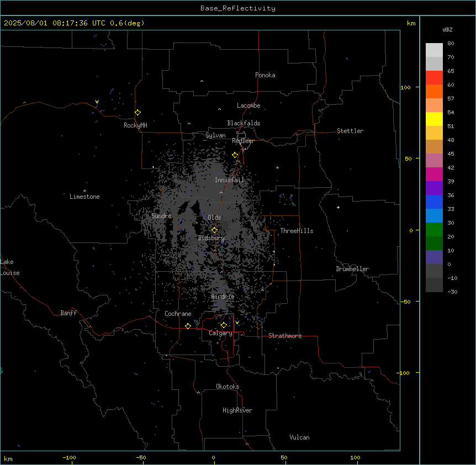Image resolution: width=476 pixels, height=465 pixels.
Task: Click the km unit label at top right
Action: click(x=411, y=23)
